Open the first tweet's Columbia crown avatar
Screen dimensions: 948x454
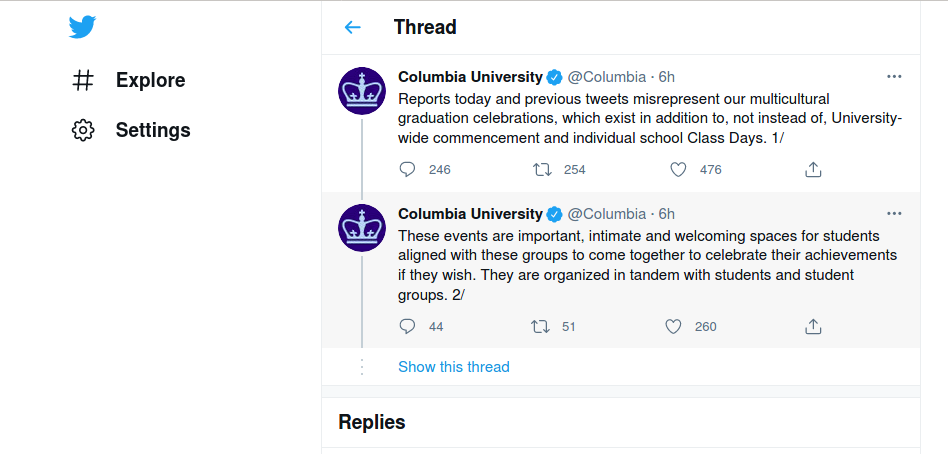pyautogui.click(x=362, y=91)
